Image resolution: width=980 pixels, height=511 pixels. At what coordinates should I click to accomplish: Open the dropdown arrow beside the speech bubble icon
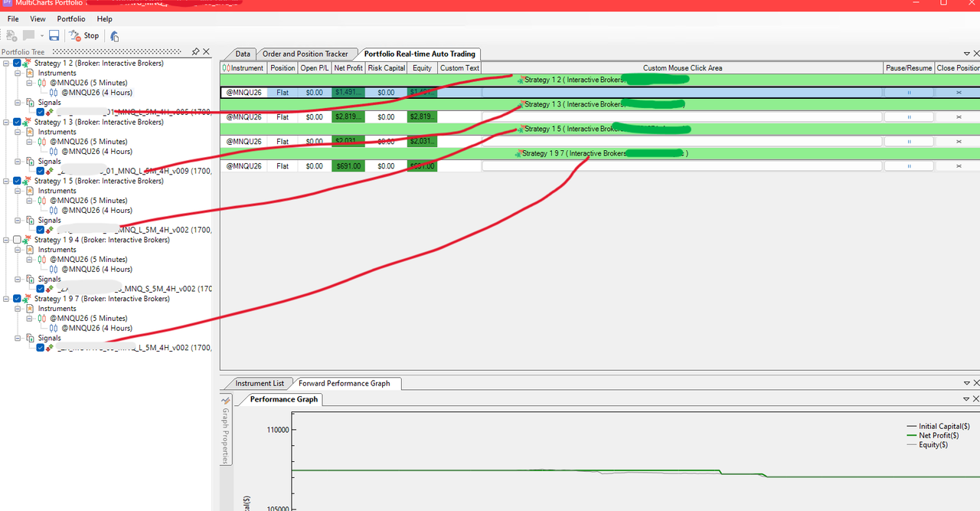pos(41,35)
